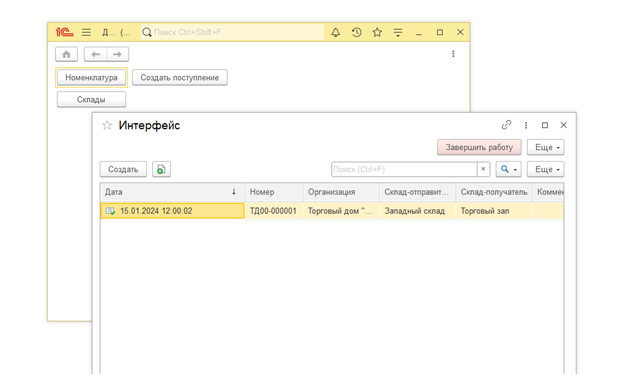Navigate forward with right arrow
The height and width of the screenshot is (376, 628).
tap(117, 54)
